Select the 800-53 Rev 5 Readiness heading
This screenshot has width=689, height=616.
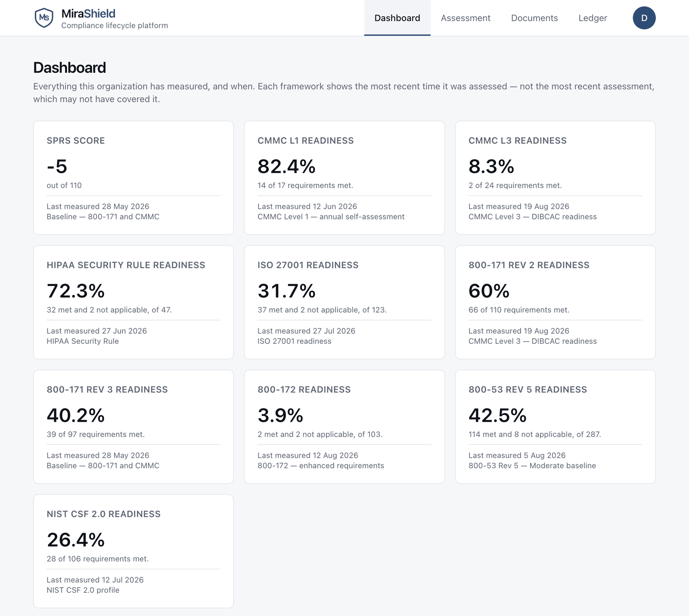[x=528, y=390]
